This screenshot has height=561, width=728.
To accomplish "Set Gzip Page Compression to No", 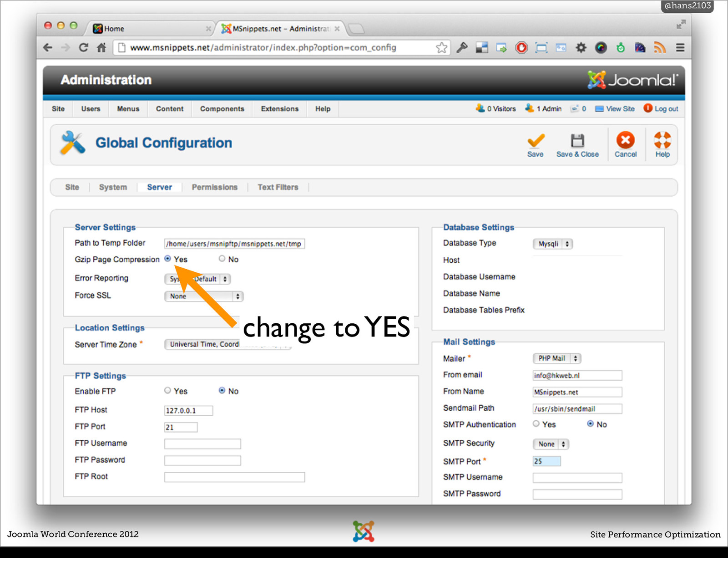I will (x=222, y=259).
